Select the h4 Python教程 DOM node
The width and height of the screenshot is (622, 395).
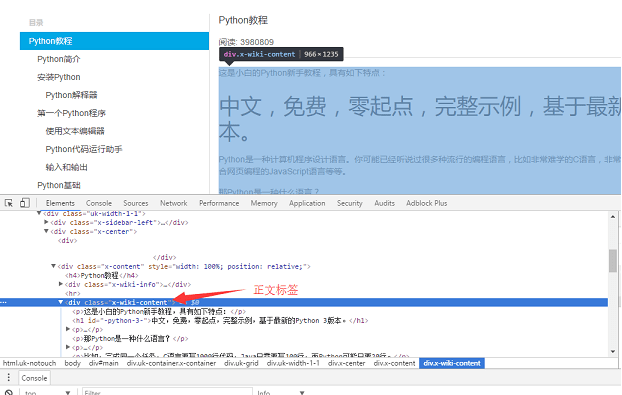tap(102, 275)
